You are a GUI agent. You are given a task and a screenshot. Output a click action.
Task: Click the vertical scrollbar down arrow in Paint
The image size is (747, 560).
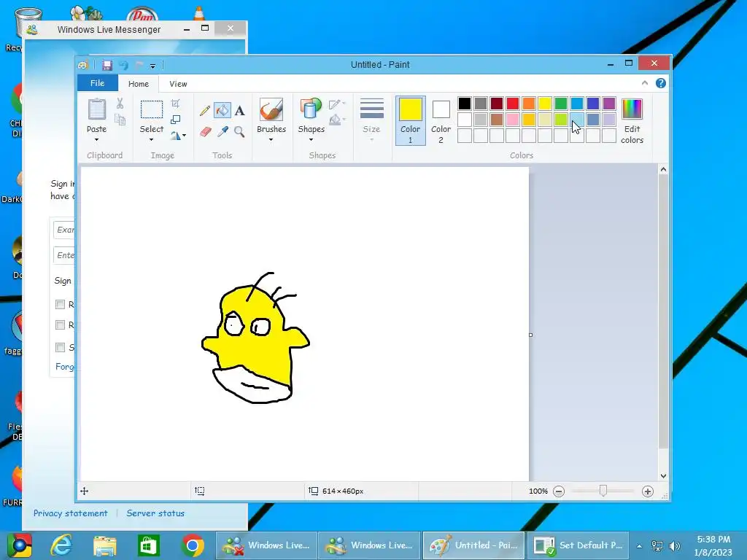click(x=663, y=475)
